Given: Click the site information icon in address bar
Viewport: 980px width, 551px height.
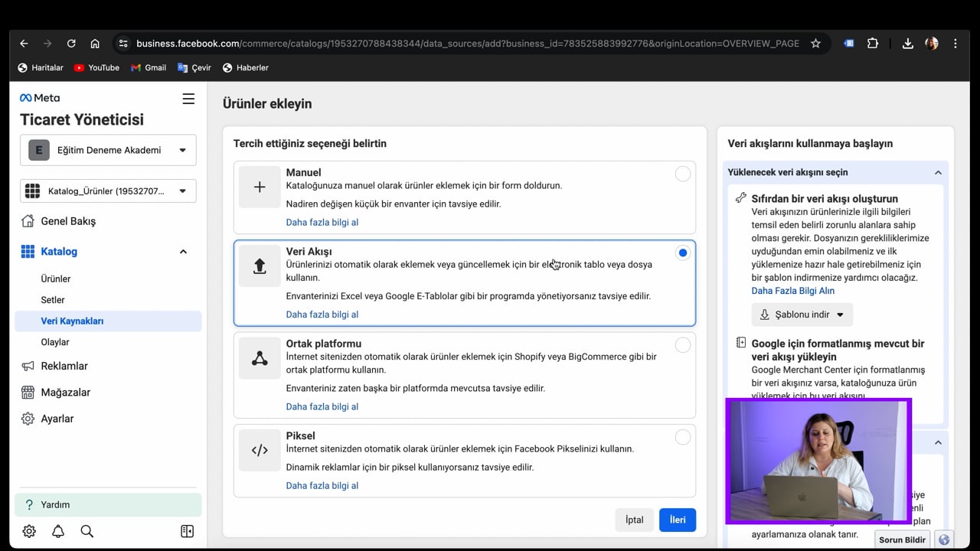Looking at the screenshot, I should 123,44.
